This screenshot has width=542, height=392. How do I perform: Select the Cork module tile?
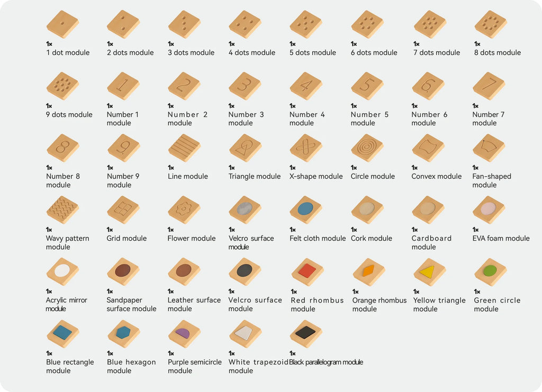(367, 210)
